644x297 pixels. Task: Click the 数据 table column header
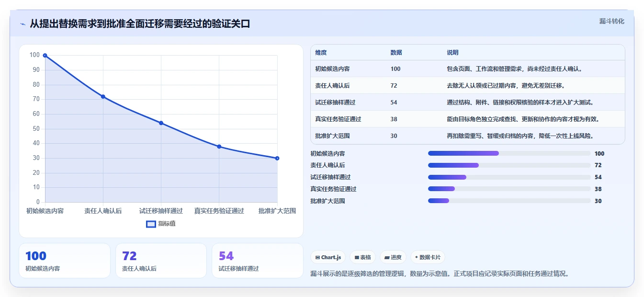pos(396,53)
